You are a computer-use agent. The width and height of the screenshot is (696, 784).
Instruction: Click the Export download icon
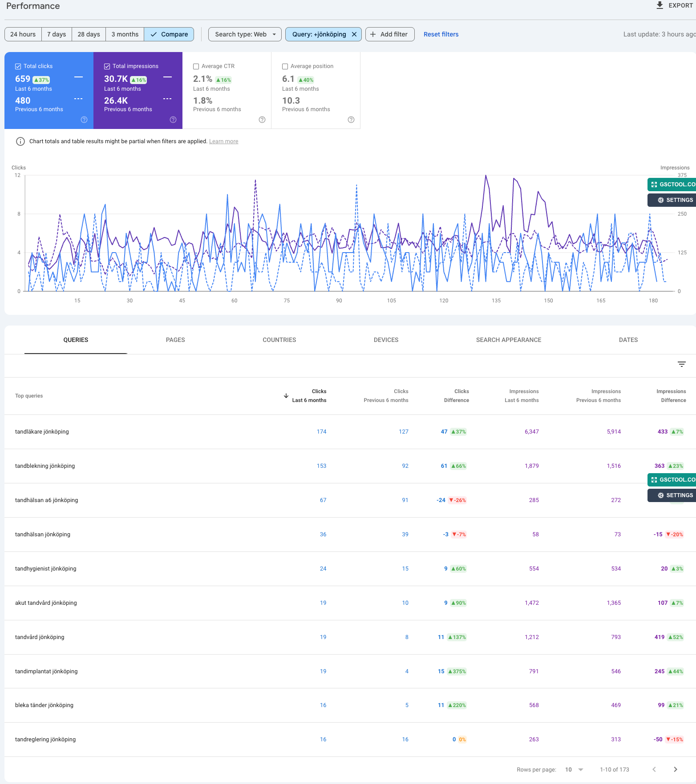pyautogui.click(x=660, y=5)
